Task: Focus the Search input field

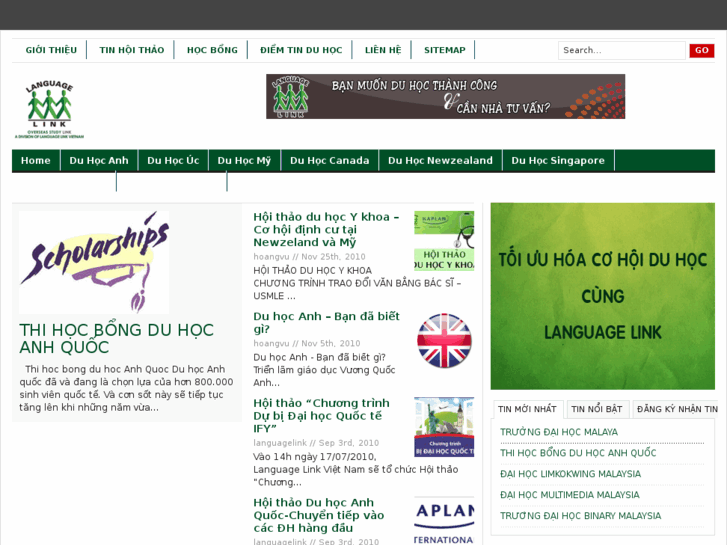Action: 621,50
